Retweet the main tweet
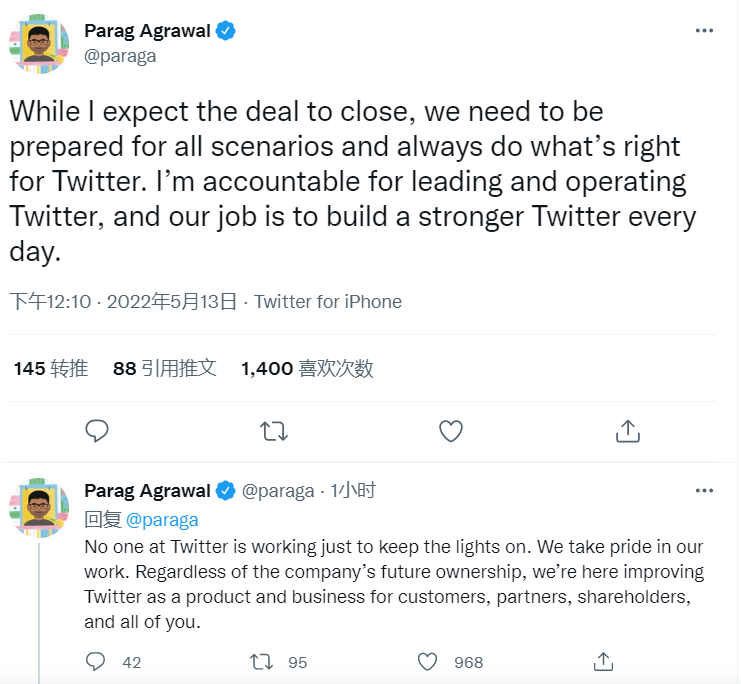 point(273,431)
